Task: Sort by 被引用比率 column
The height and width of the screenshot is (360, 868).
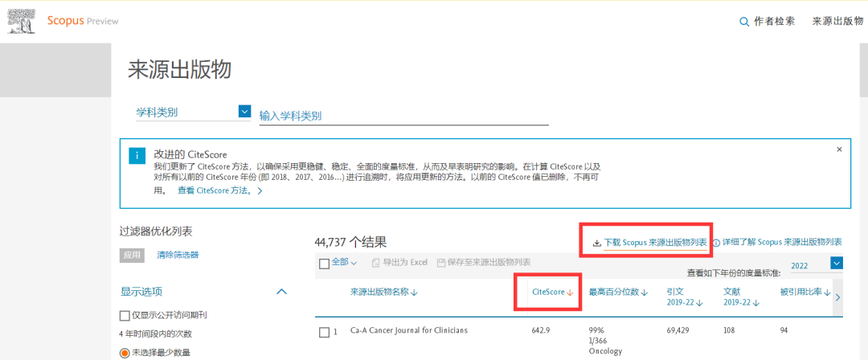Action: click(x=805, y=292)
